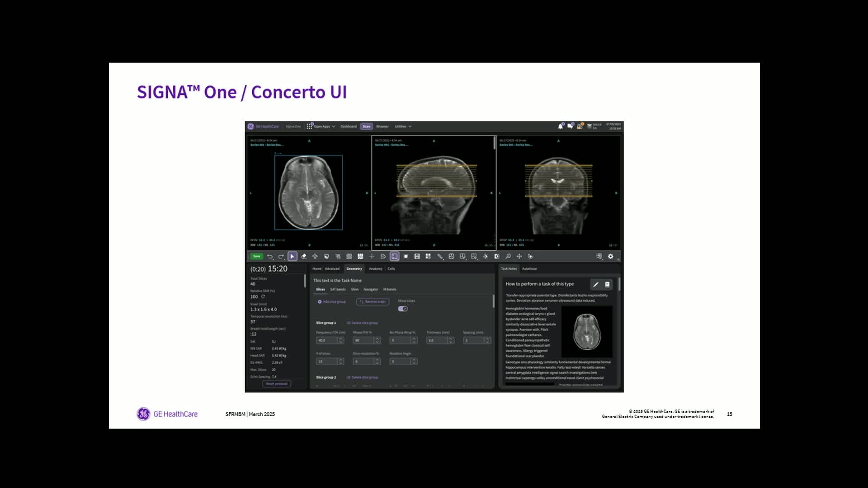Click the Frequency FOV stepper arrows

click(341, 341)
